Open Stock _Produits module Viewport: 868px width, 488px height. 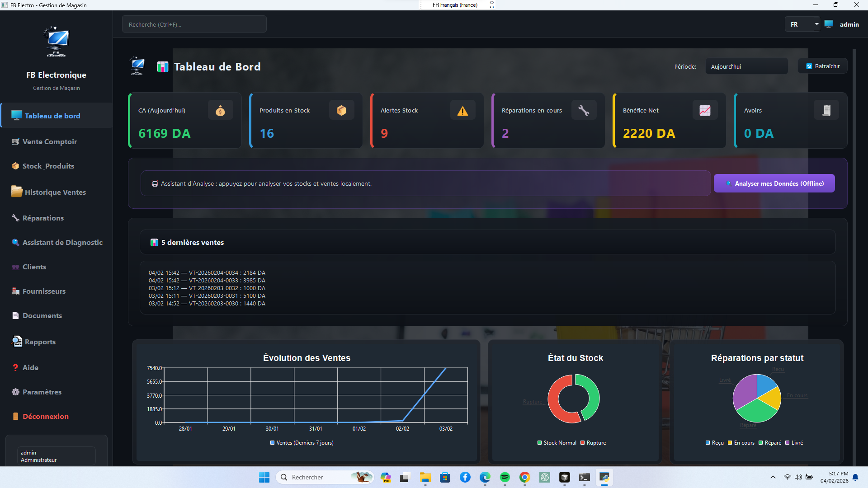[48, 166]
